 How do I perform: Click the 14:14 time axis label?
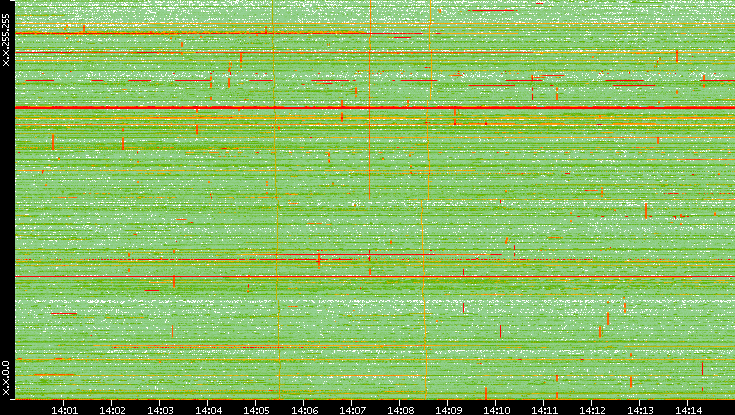pos(688,410)
